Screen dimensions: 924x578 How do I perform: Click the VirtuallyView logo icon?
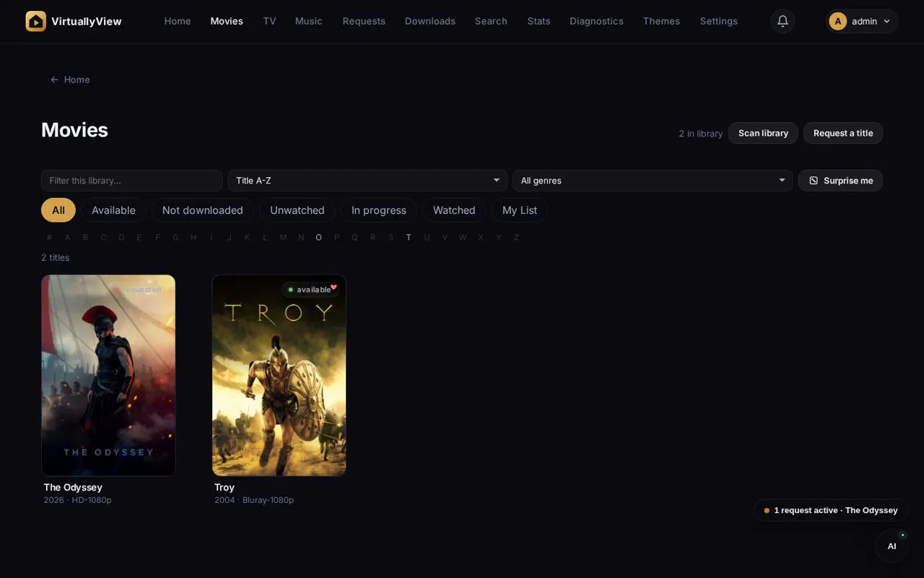pyautogui.click(x=35, y=21)
